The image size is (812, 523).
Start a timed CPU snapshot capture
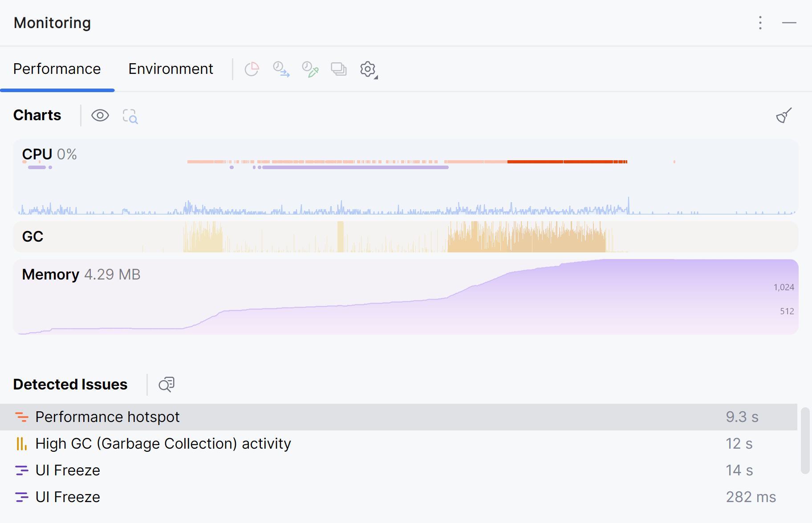pyautogui.click(x=281, y=69)
